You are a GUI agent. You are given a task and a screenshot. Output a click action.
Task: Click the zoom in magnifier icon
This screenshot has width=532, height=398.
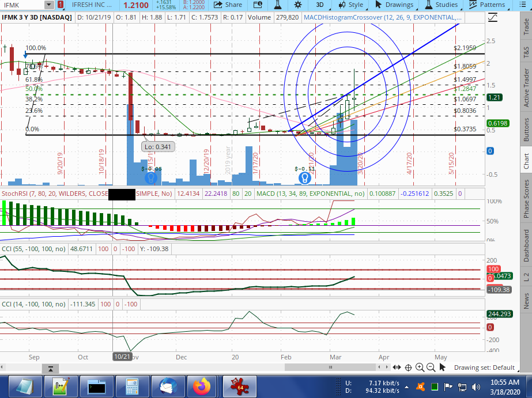[420, 367]
